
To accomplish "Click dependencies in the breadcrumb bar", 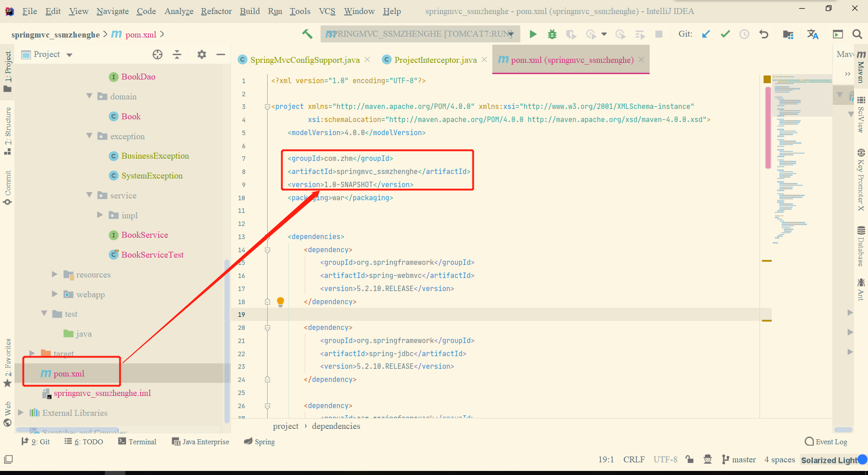I will click(x=336, y=426).
